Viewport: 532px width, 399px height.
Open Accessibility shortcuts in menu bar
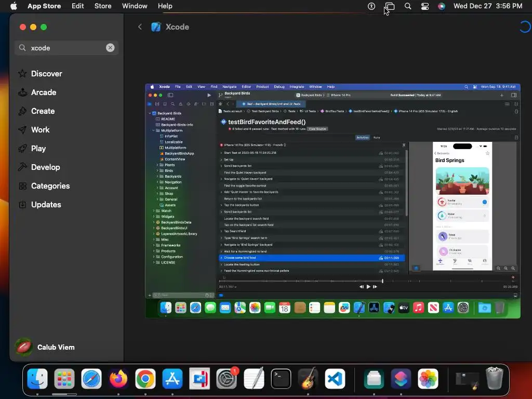pyautogui.click(x=371, y=6)
